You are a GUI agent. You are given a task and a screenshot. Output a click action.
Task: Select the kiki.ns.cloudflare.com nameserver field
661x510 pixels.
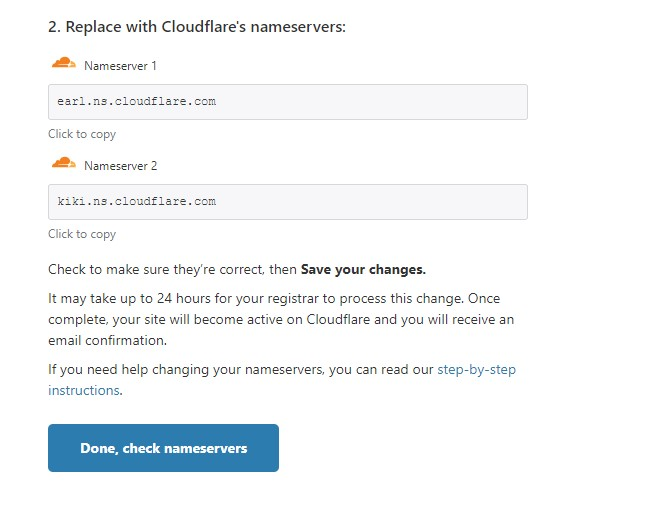(x=287, y=202)
